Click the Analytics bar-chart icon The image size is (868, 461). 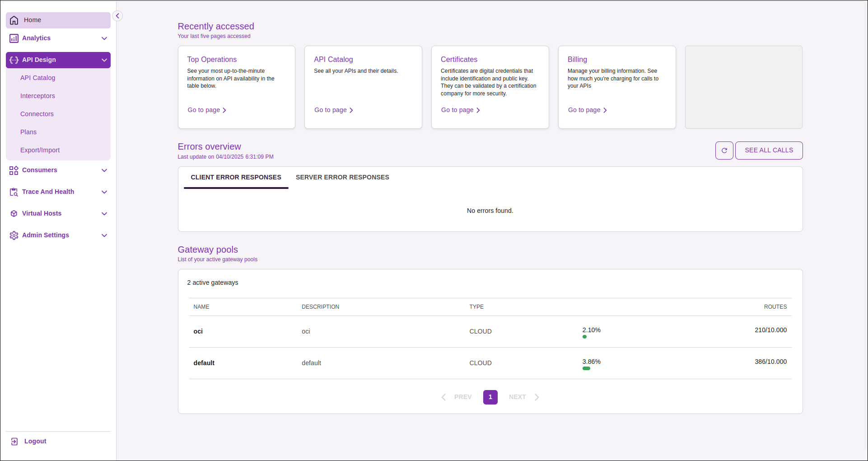[14, 38]
